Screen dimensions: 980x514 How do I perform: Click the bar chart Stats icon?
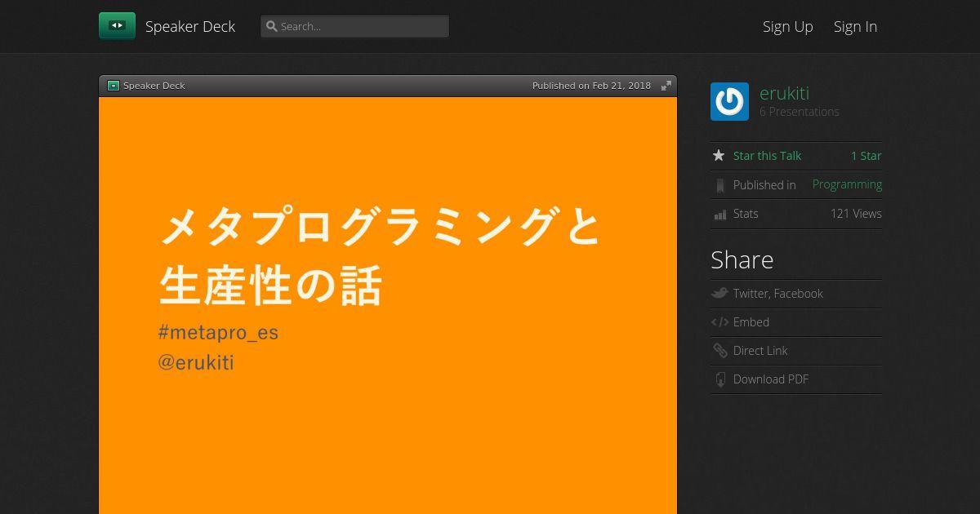(x=719, y=215)
